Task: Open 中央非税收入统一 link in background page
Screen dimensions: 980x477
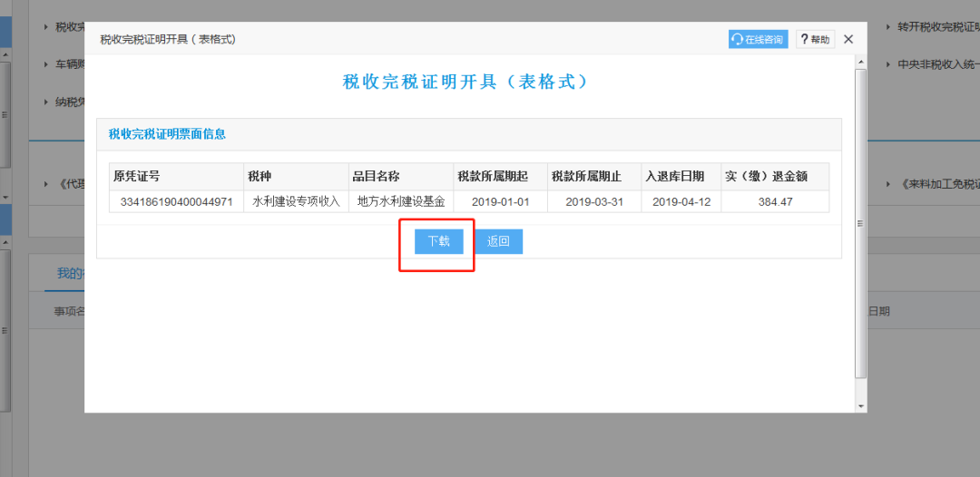Action: [939, 64]
